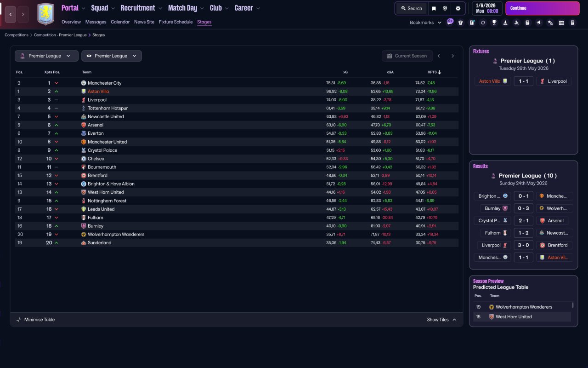Screen dimensions: 588x368
Task: Click the Current Season button
Action: coord(407,56)
